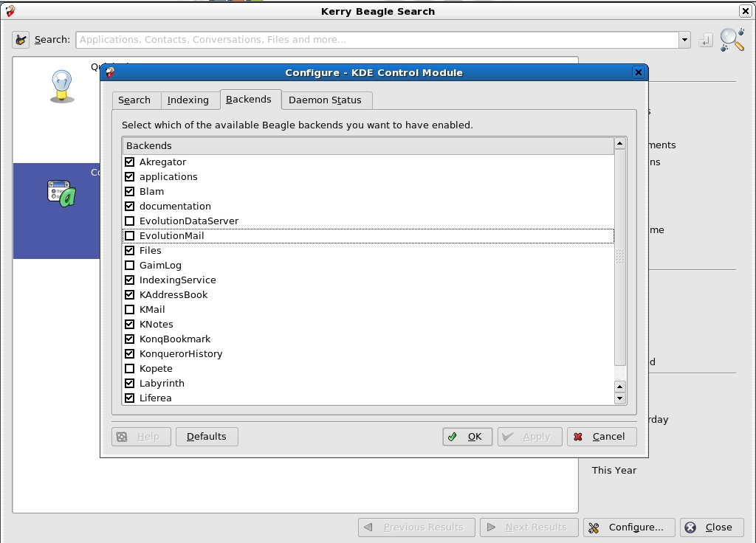Toggle the Files backend checkbox
Image resolution: width=756 pixels, height=543 pixels.
tap(129, 251)
